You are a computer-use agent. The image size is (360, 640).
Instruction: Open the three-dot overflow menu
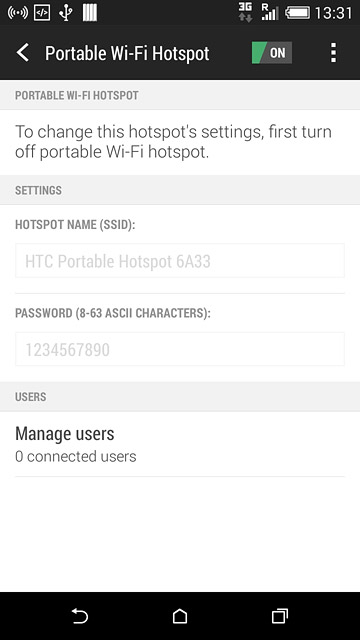point(333,53)
